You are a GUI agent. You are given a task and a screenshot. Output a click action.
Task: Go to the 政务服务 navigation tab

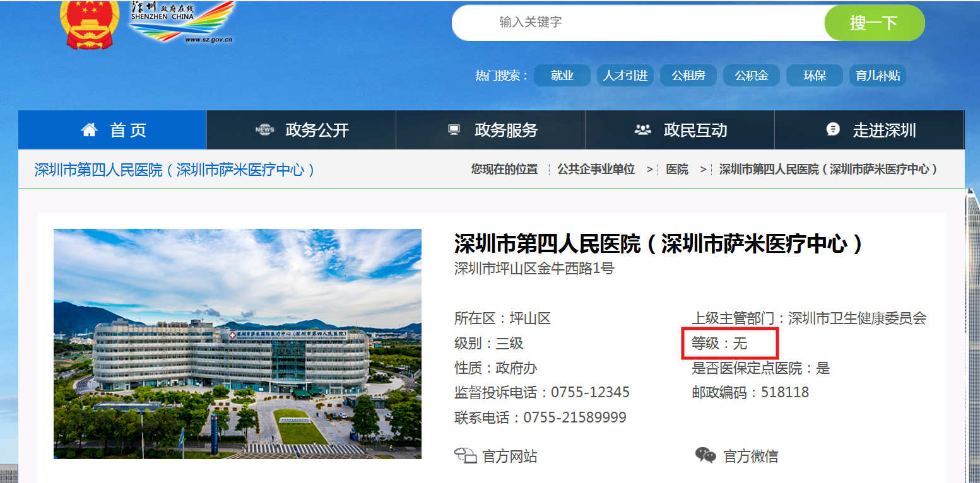click(491, 130)
